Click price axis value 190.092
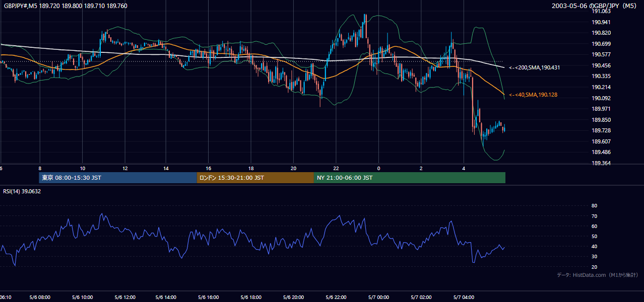The width and height of the screenshot is (644, 302). pos(601,98)
